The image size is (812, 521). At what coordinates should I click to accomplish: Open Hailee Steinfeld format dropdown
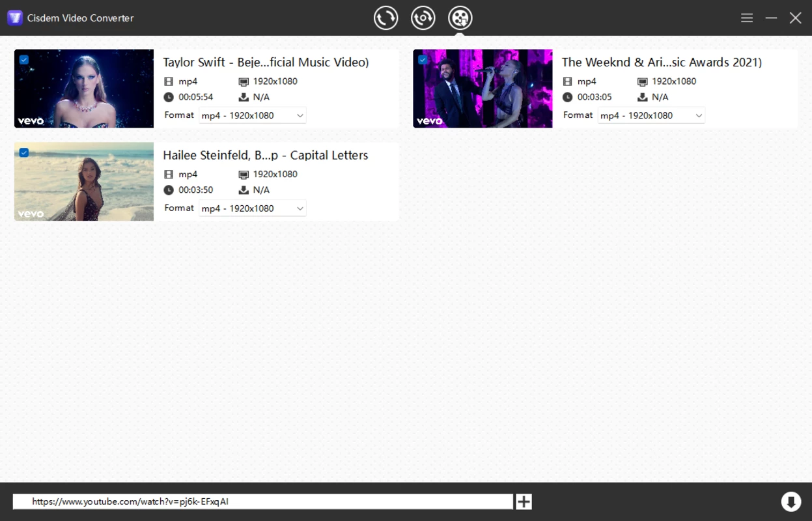[252, 208]
